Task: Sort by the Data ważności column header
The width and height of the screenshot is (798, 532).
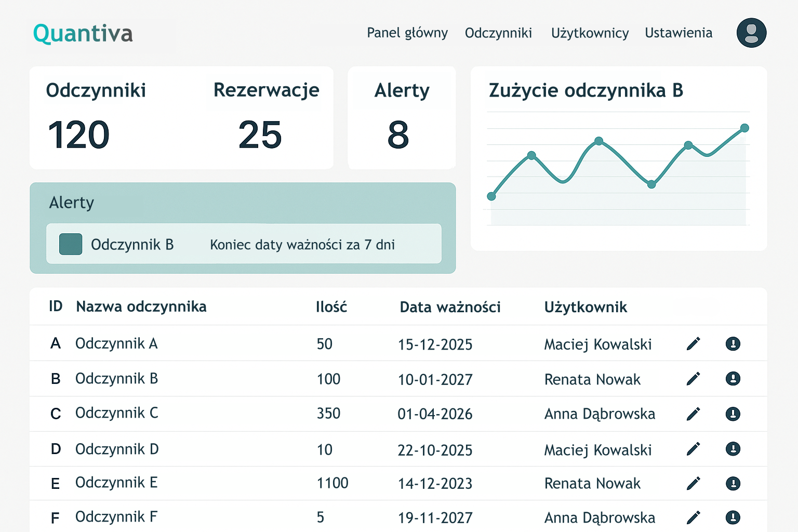Action: click(450, 307)
